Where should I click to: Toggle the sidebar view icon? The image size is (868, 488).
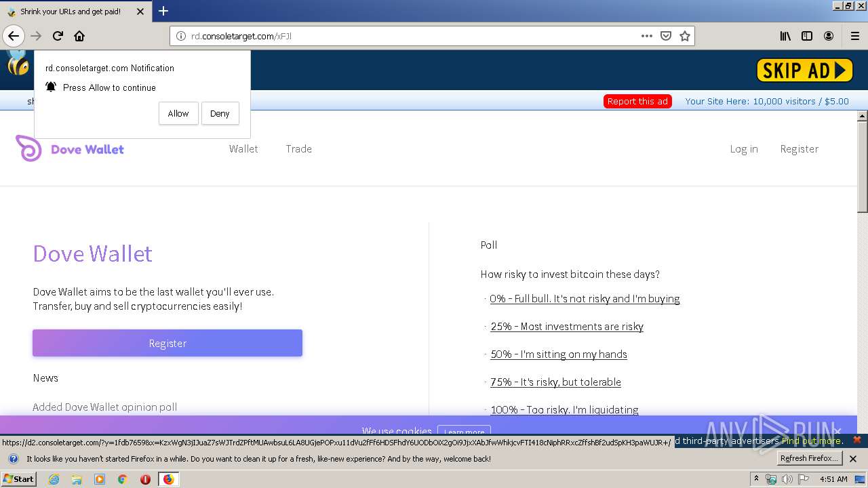(x=807, y=36)
